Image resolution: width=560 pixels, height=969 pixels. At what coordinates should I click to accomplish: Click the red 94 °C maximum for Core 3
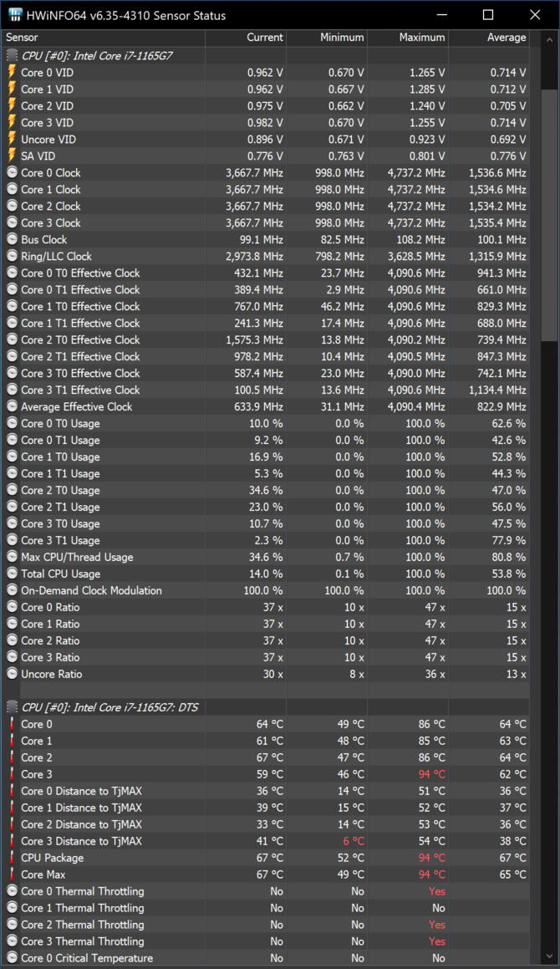pos(431,773)
